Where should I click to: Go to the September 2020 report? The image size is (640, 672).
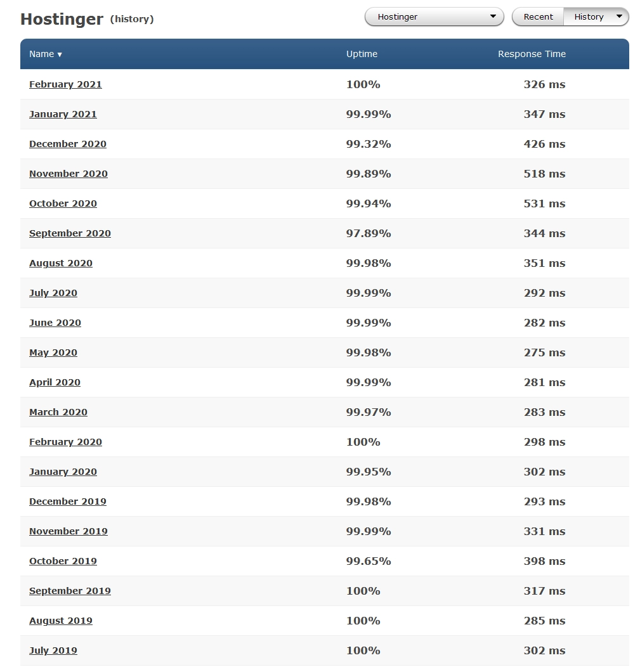70,233
